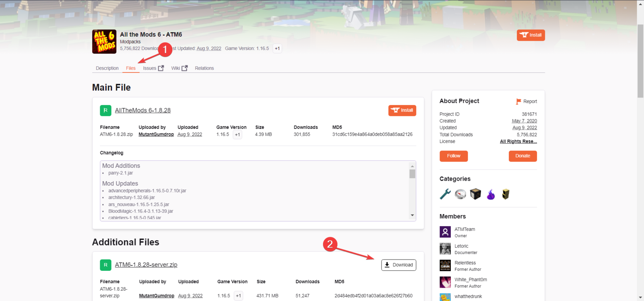Open the All Rights Reserved license link
Viewport: 644px width, 301px height.
pos(518,142)
